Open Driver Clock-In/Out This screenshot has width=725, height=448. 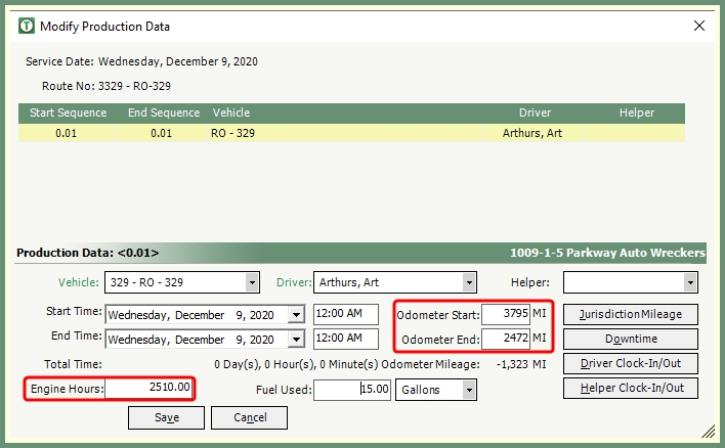(x=630, y=363)
